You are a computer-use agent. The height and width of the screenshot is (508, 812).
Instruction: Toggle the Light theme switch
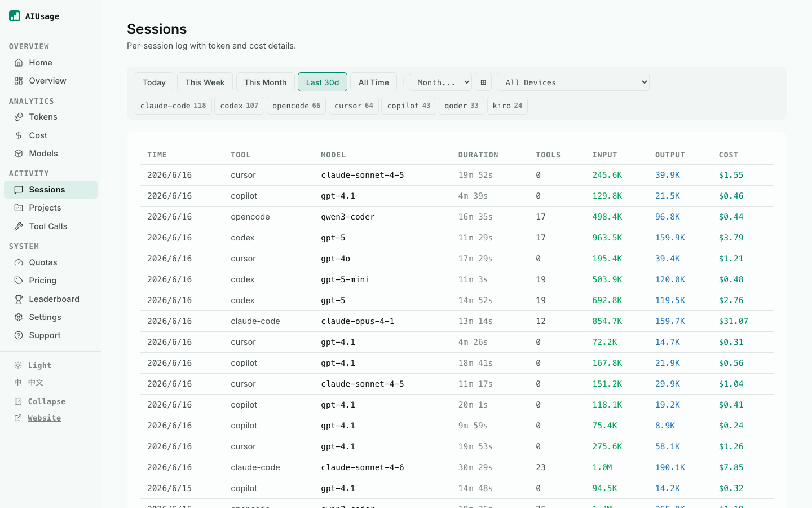click(33, 365)
